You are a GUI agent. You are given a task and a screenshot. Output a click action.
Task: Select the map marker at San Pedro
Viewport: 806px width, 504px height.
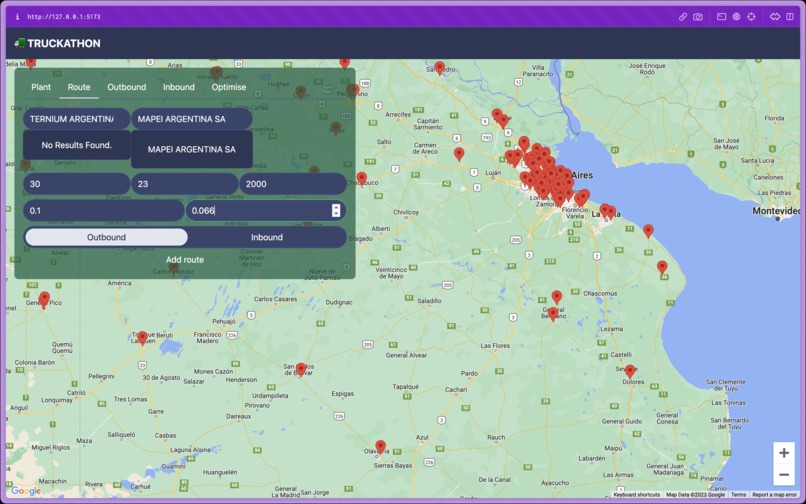point(439,68)
